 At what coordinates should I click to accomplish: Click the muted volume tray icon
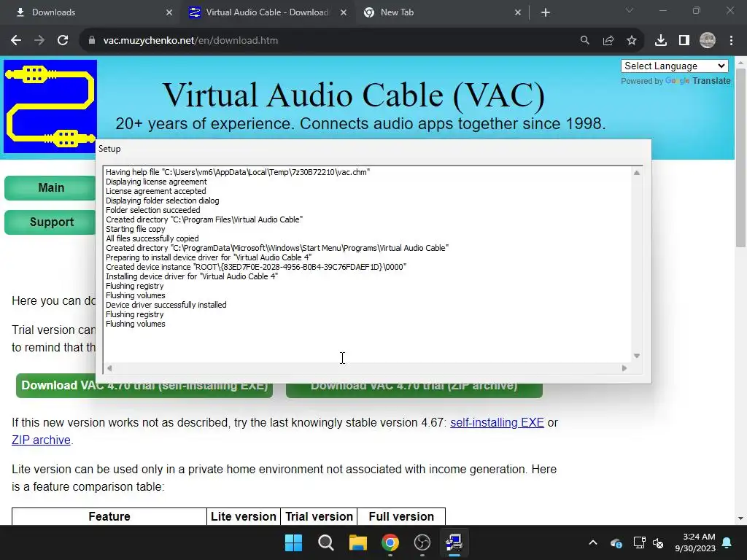pyautogui.click(x=658, y=542)
